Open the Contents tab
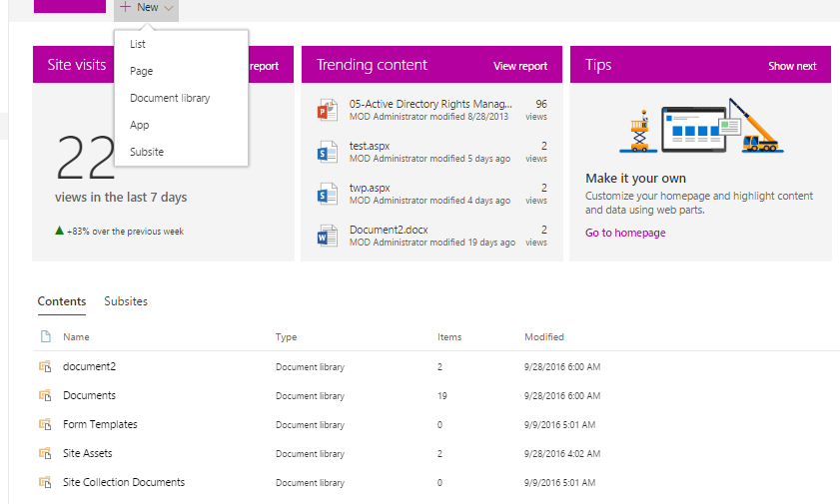The height and width of the screenshot is (504, 840). 61,301
